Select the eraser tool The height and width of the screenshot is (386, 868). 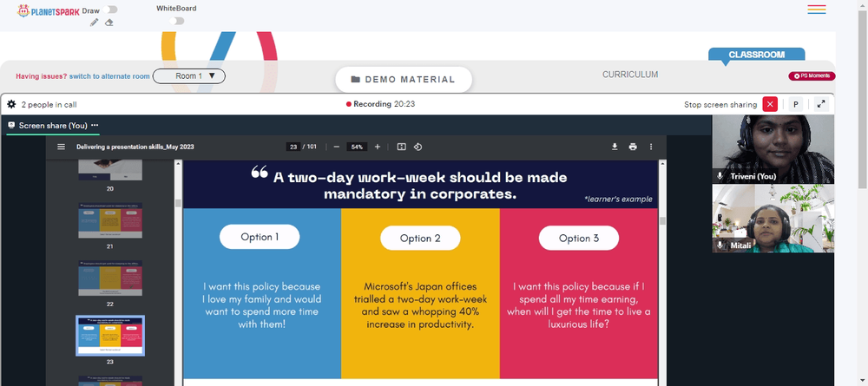[109, 23]
